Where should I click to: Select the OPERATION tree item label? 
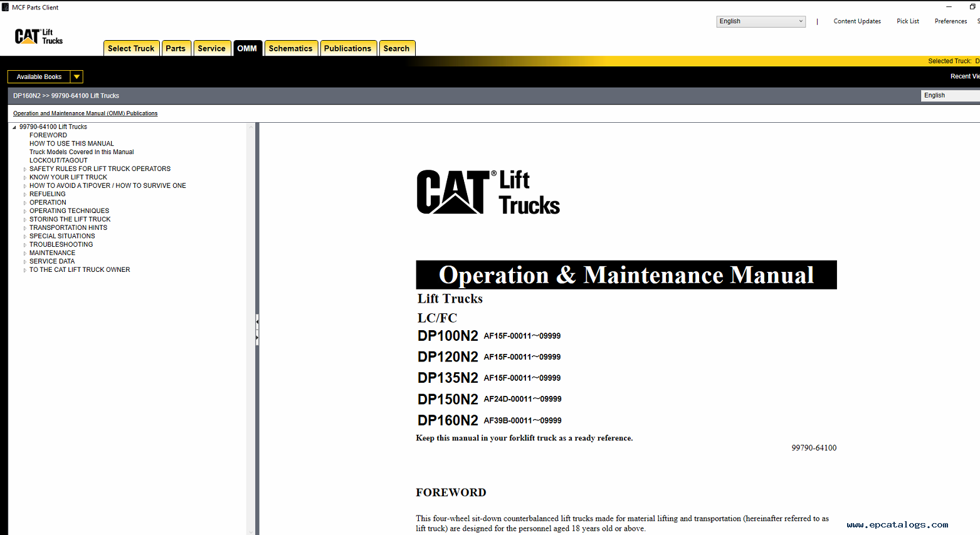[48, 202]
